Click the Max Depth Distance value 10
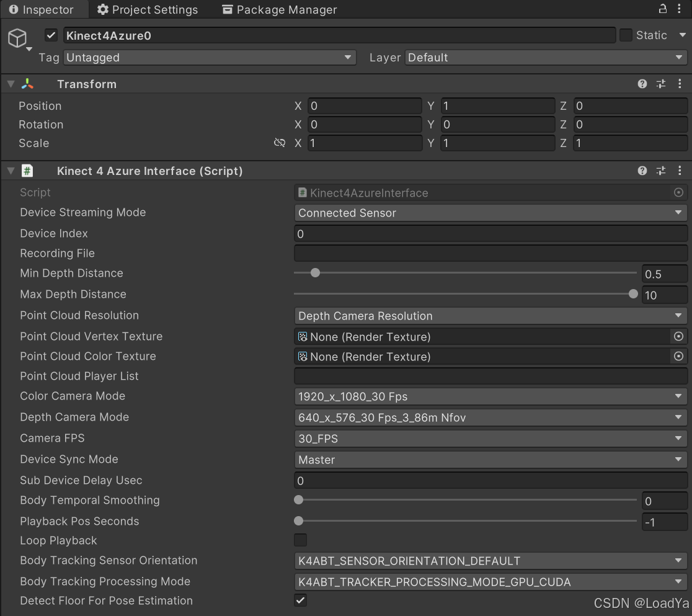692x616 pixels. point(665,295)
